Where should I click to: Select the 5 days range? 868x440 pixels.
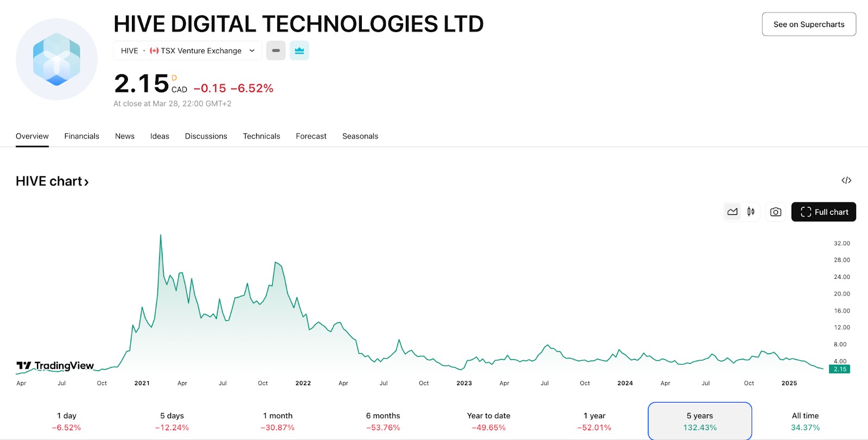click(172, 422)
